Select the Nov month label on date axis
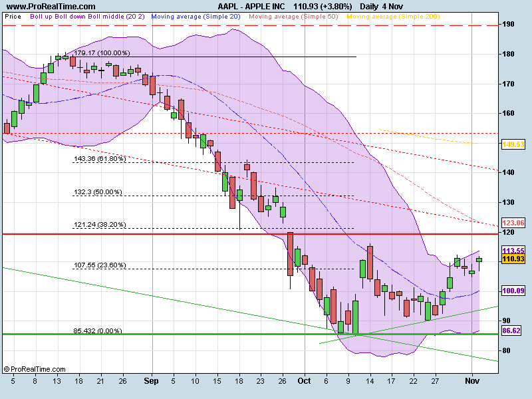532x399 pixels. tap(472, 381)
